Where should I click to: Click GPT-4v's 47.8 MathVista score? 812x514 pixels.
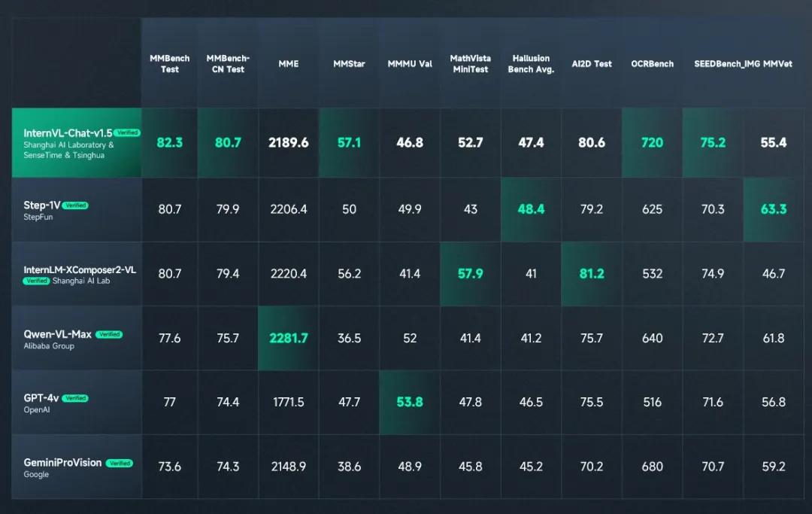(470, 402)
